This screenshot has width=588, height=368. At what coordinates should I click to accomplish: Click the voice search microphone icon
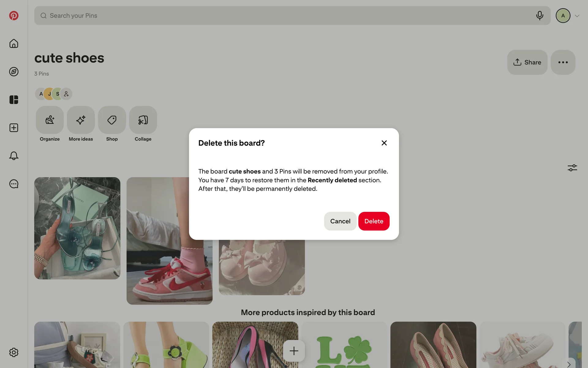pyautogui.click(x=540, y=16)
